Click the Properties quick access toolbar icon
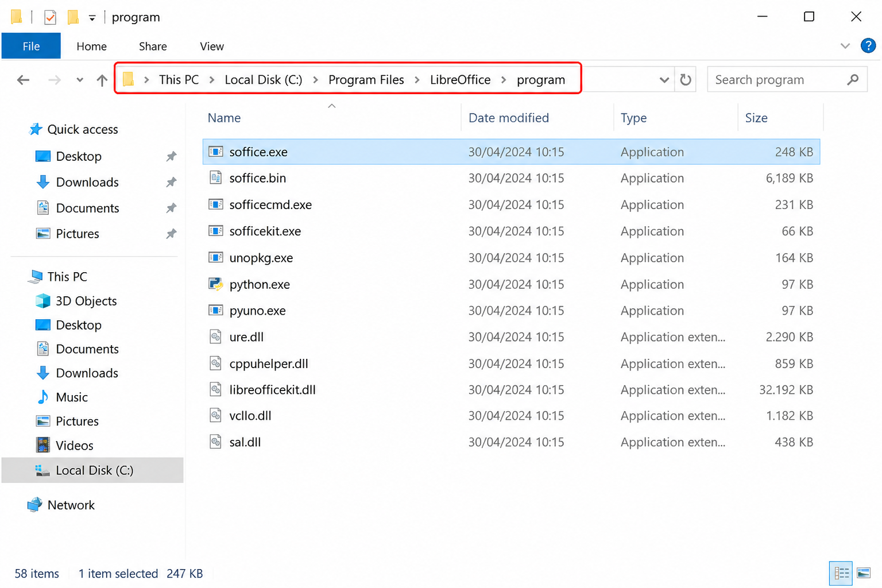The image size is (882, 588). click(x=50, y=17)
